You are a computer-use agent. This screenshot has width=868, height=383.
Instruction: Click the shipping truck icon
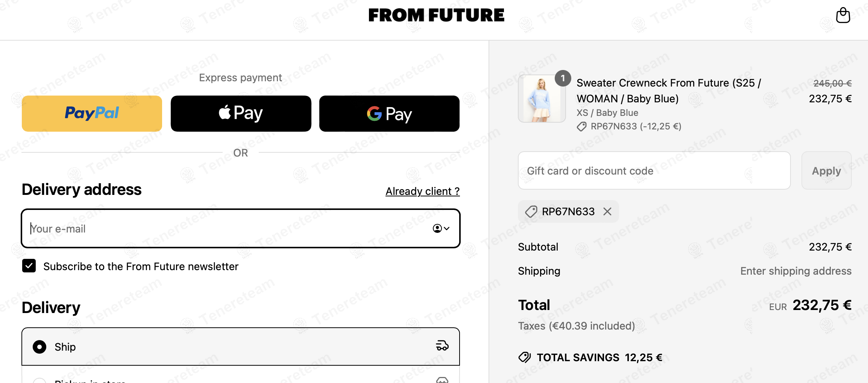[442, 345]
